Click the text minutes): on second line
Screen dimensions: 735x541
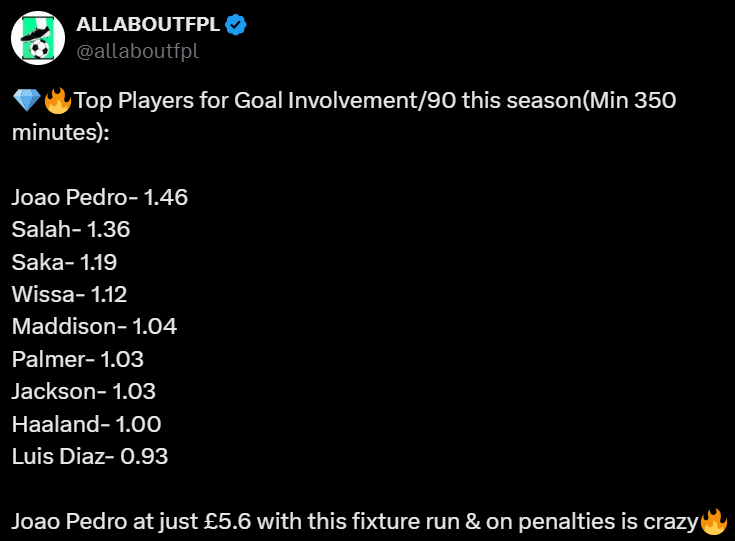[x=60, y=133]
